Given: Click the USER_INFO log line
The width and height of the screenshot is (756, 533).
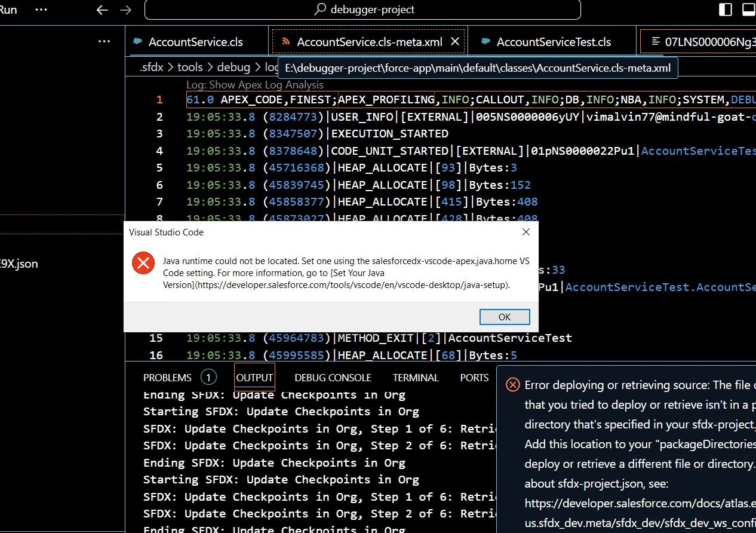Looking at the screenshot, I should click(x=471, y=117).
